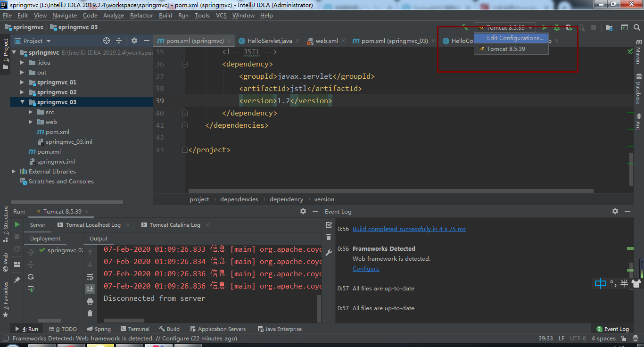644x347 pixels.
Task: Pin the Run tab with pin icon
Action: coord(17,280)
